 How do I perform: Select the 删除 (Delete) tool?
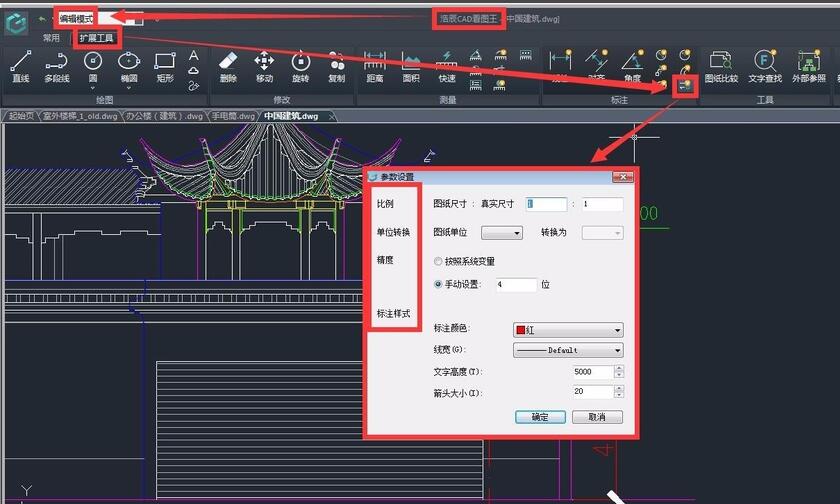click(x=228, y=66)
